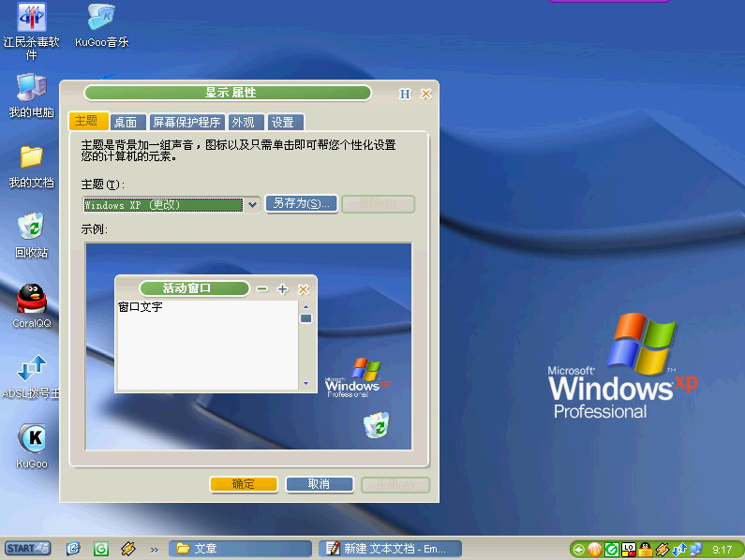
Task: Switch to the 屏幕保护程序 tab
Action: 186,123
